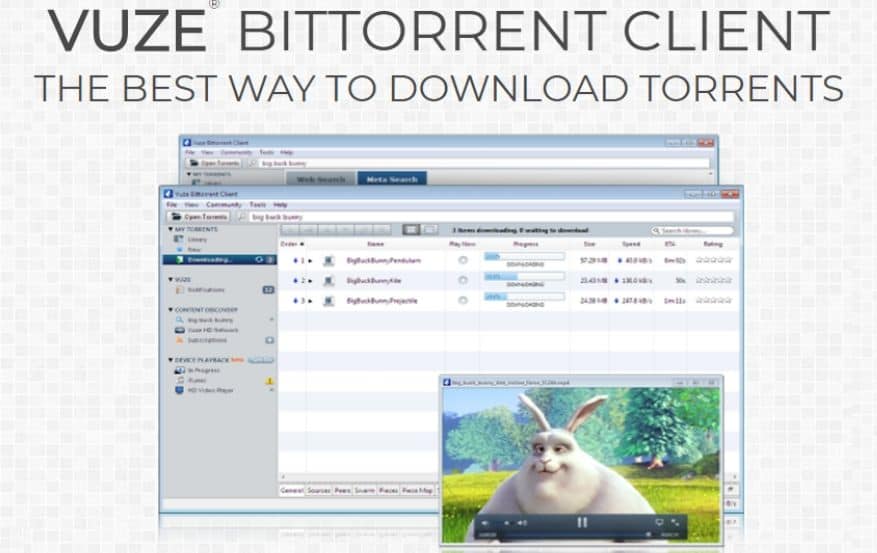Open the Pieces details tab
The image size is (877, 553).
point(388,490)
